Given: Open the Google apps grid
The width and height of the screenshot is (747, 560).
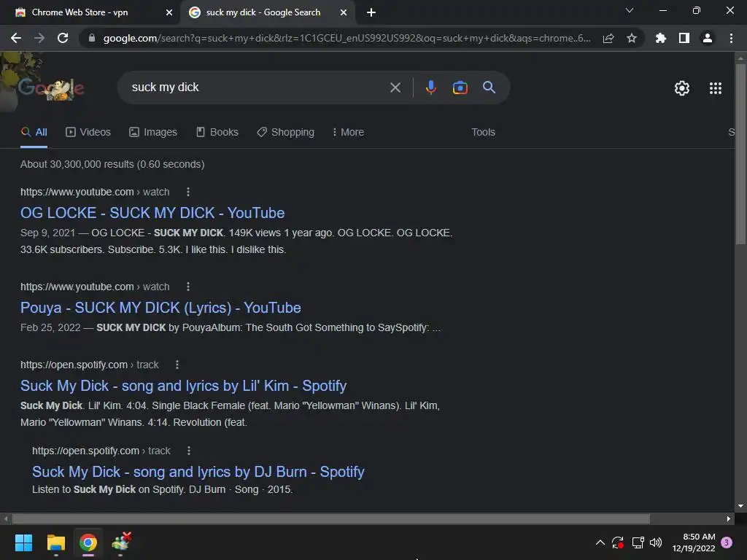Looking at the screenshot, I should pyautogui.click(x=716, y=88).
